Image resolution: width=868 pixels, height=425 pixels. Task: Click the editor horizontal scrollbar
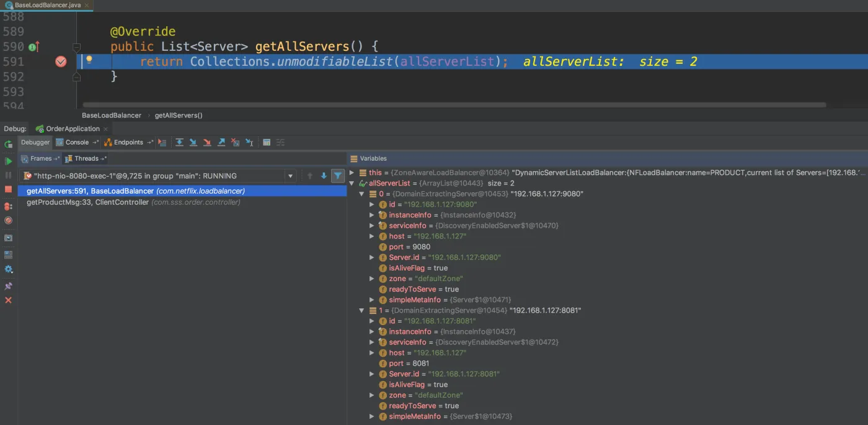coord(454,105)
